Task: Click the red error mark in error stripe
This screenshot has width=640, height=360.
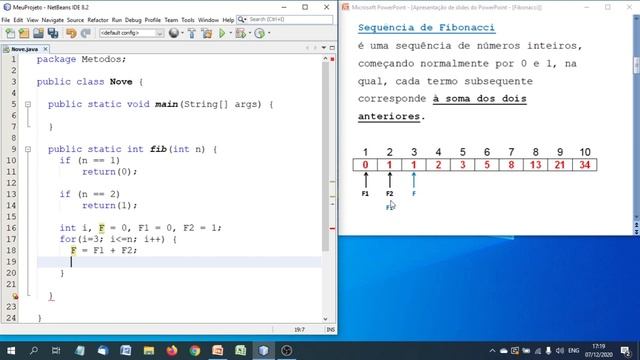Action: 332,229
